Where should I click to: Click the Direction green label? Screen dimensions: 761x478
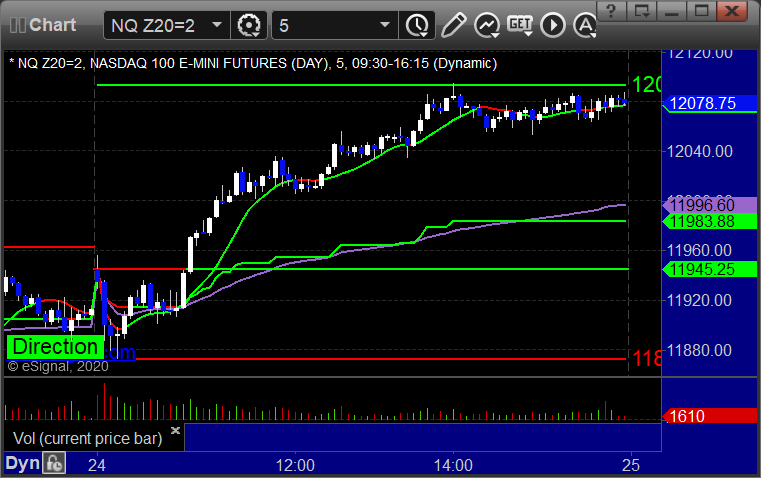[55, 347]
